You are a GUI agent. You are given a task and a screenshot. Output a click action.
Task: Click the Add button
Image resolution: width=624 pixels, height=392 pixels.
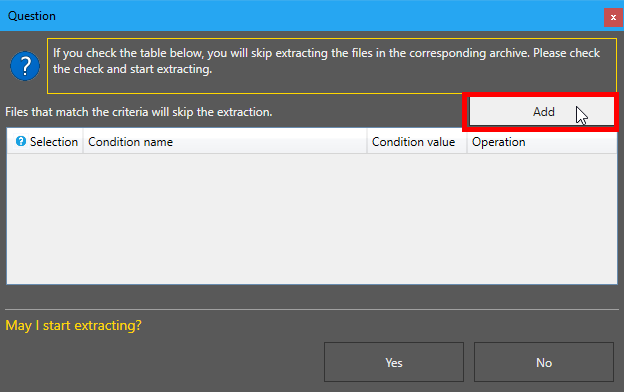coord(541,112)
